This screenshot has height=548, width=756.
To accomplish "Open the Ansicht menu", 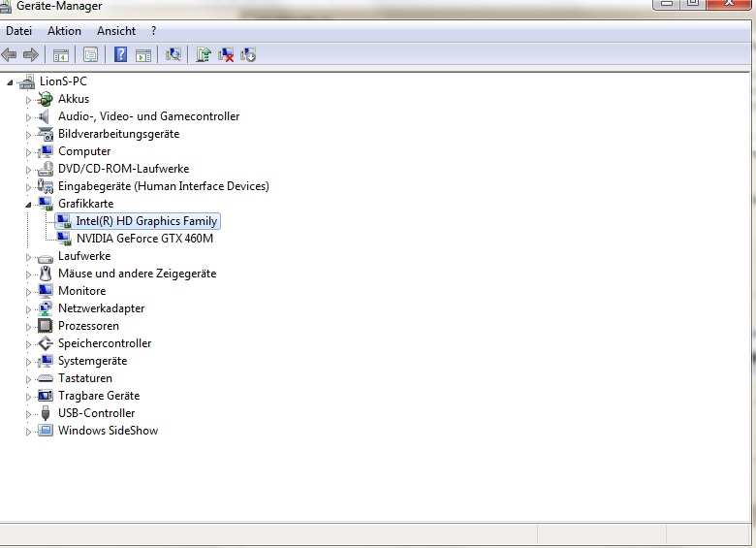I will click(116, 31).
